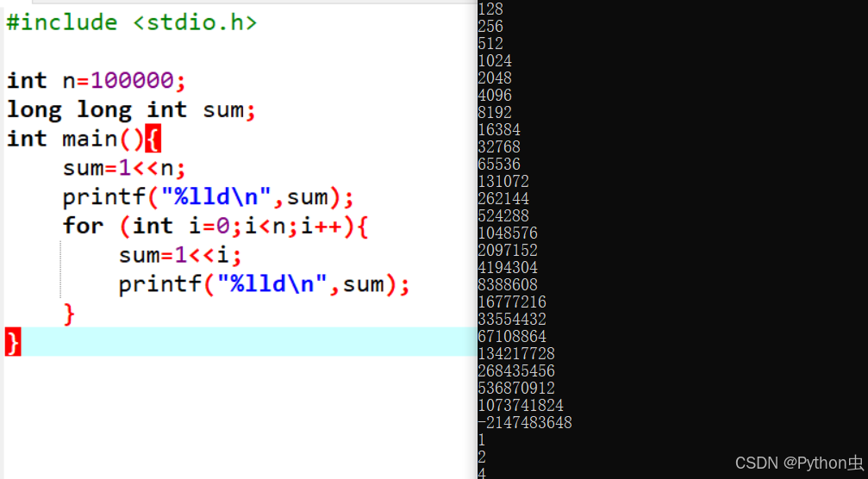
Task: Click the 'sum=1<<n;' statement
Action: pyautogui.click(x=124, y=168)
